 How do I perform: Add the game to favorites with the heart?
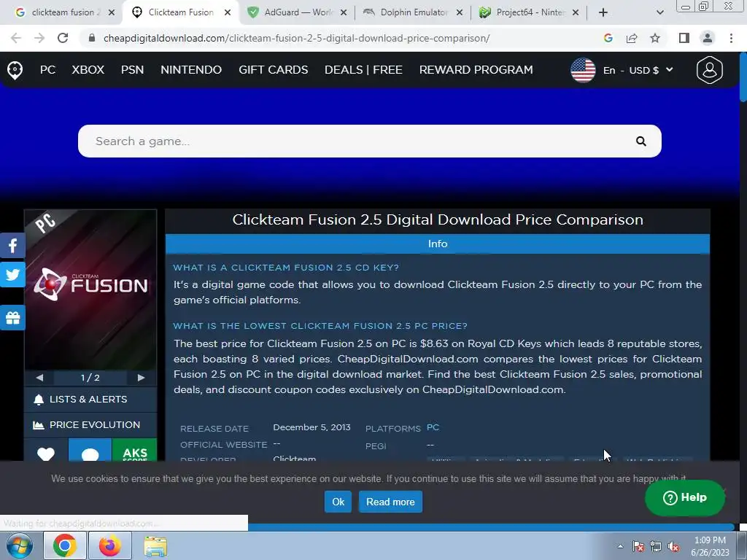point(46,454)
